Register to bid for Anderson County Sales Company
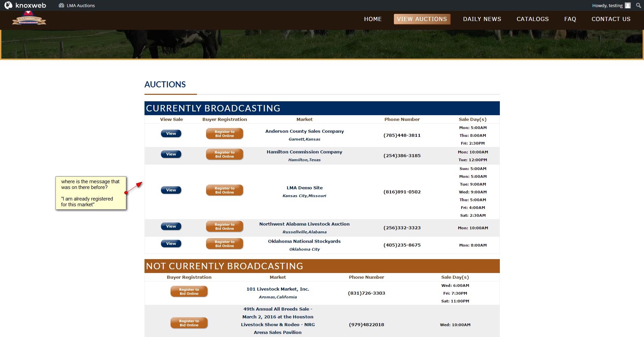Image resolution: width=644 pixels, height=337 pixels. (225, 134)
